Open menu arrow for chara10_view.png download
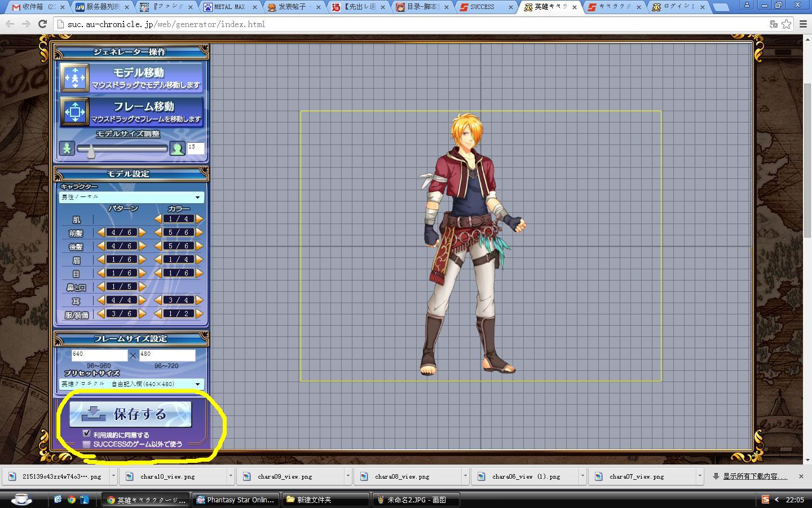The height and width of the screenshot is (508, 812). (230, 476)
